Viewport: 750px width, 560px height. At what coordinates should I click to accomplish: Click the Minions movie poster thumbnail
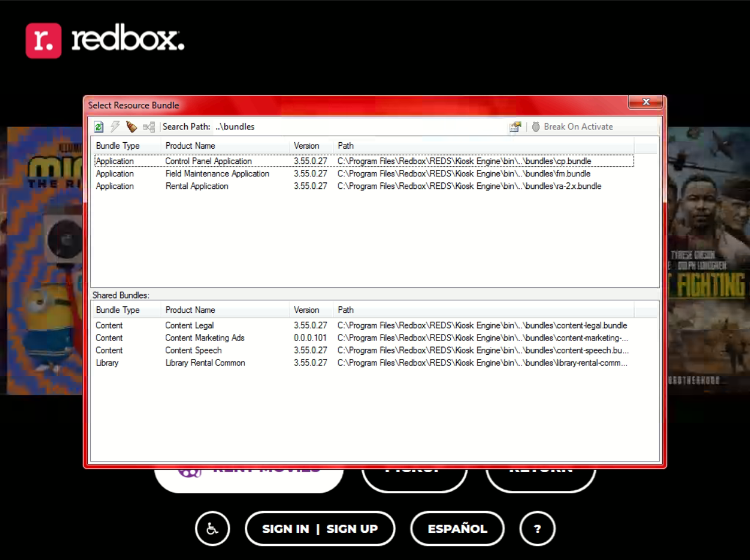[x=44, y=260]
